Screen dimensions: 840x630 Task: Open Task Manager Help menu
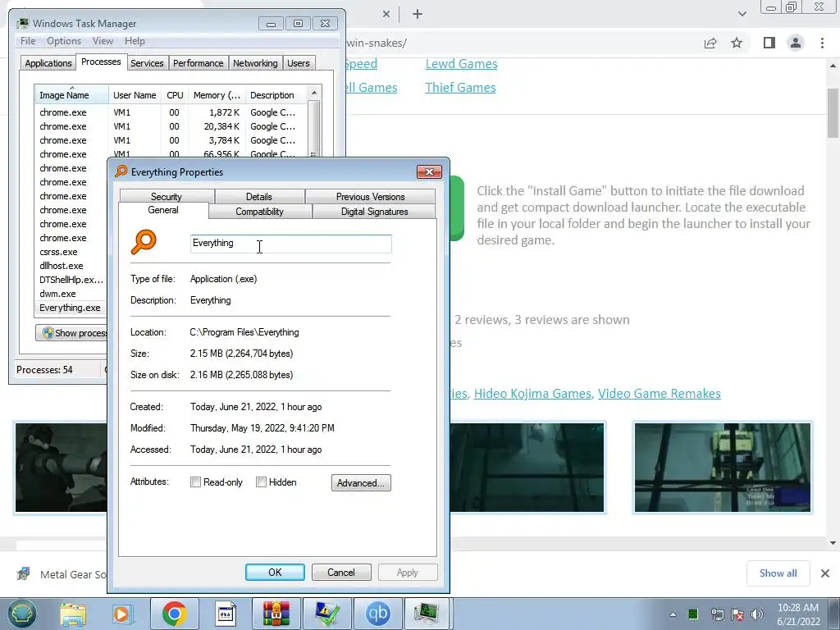[x=135, y=41]
